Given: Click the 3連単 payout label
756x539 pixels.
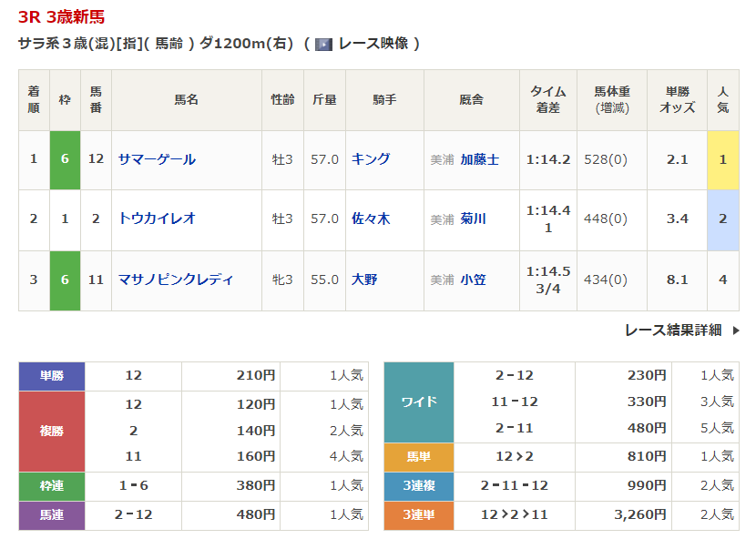Looking at the screenshot, I should coord(419,514).
